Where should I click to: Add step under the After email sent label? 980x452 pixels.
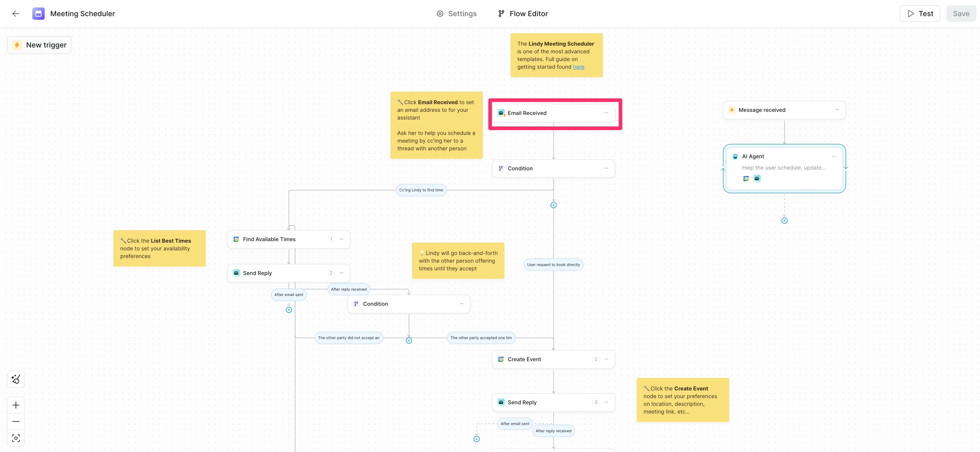(x=289, y=310)
